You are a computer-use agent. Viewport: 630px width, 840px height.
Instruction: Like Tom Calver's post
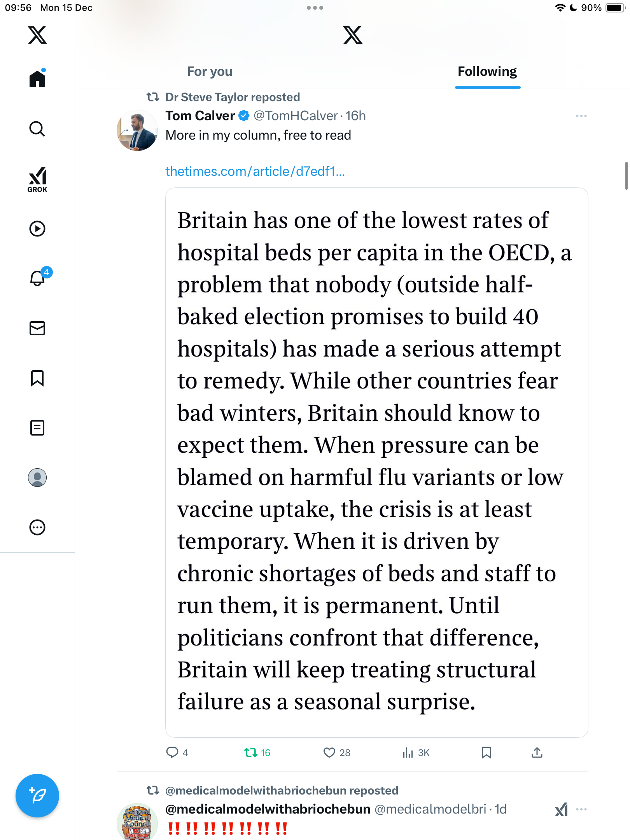pos(329,753)
